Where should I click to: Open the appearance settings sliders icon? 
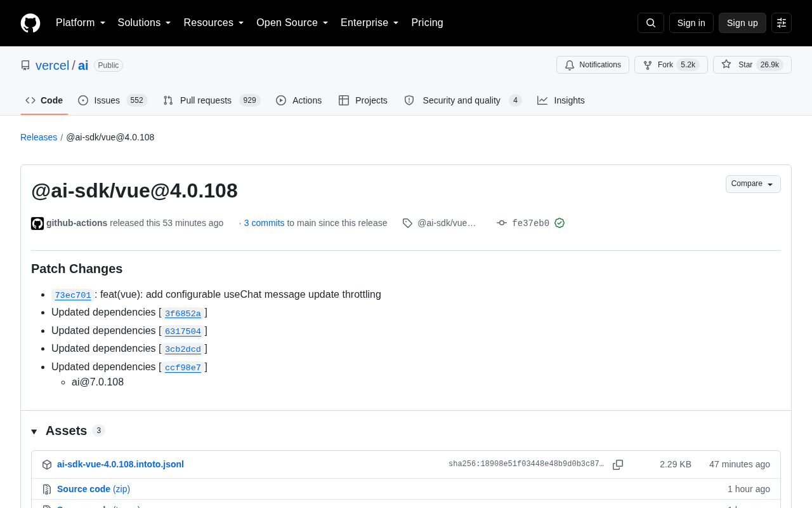[x=782, y=23]
